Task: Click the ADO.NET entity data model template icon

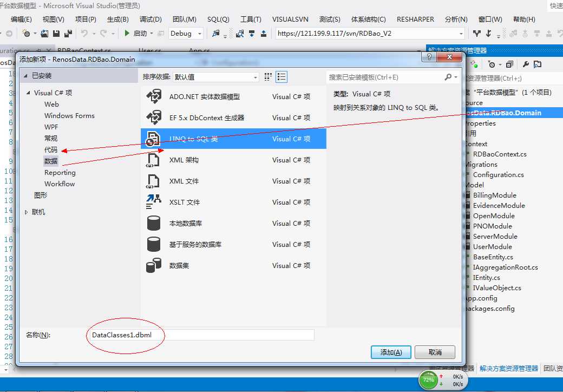Action: coord(154,96)
